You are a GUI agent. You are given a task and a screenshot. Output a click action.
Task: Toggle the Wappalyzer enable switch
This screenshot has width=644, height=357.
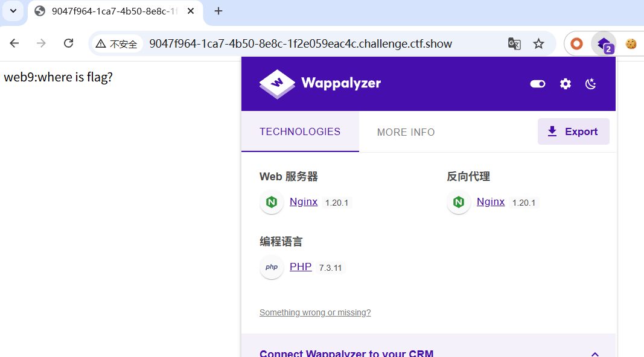(x=538, y=84)
